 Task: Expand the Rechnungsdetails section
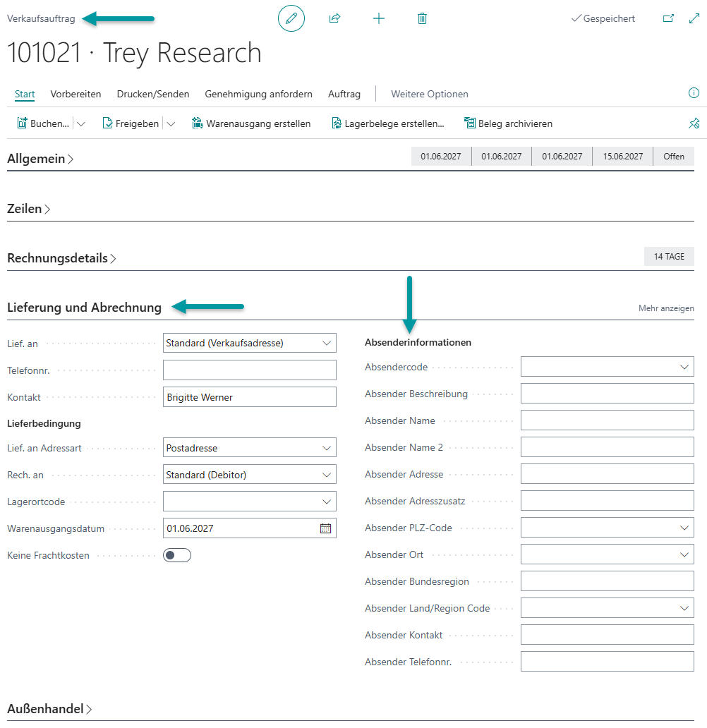pos(61,258)
